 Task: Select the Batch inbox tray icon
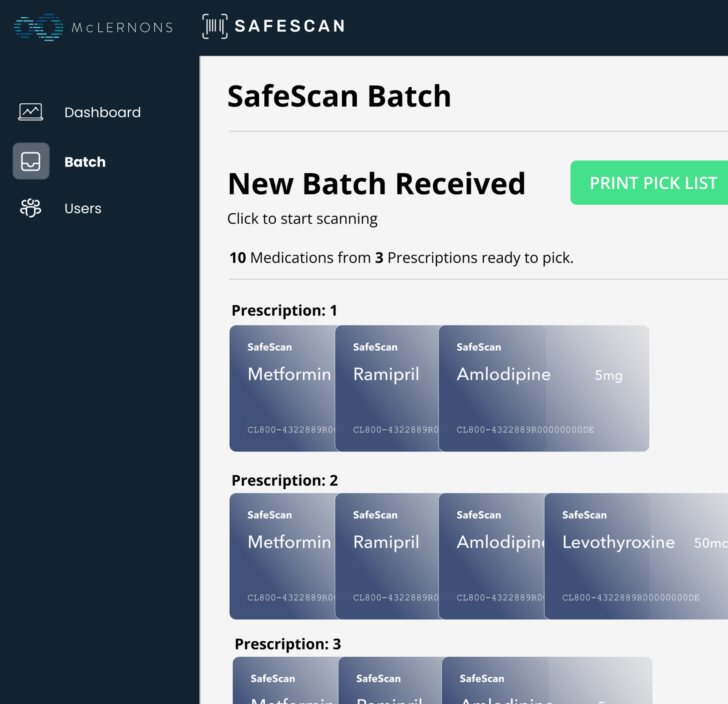[31, 161]
